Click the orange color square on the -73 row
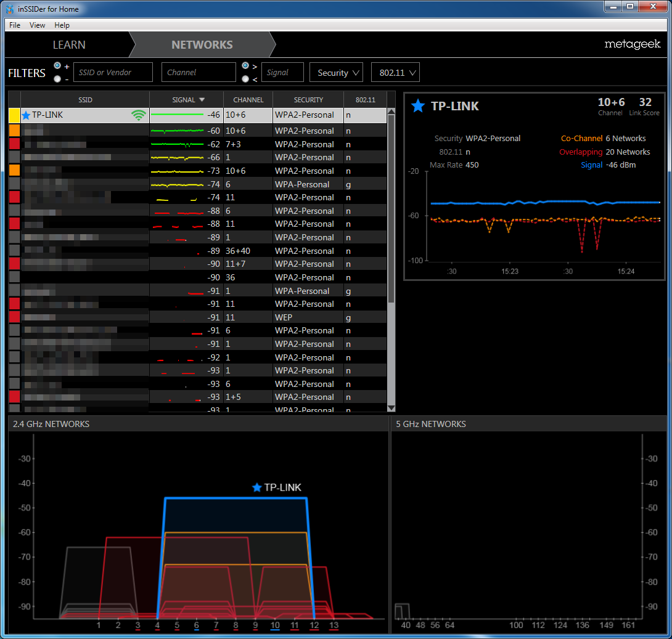The width and height of the screenshot is (672, 639). (15, 171)
